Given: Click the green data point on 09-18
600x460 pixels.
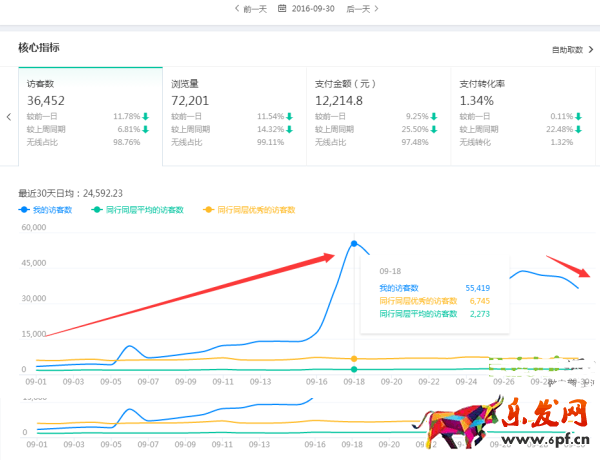Looking at the screenshot, I should pos(354,369).
